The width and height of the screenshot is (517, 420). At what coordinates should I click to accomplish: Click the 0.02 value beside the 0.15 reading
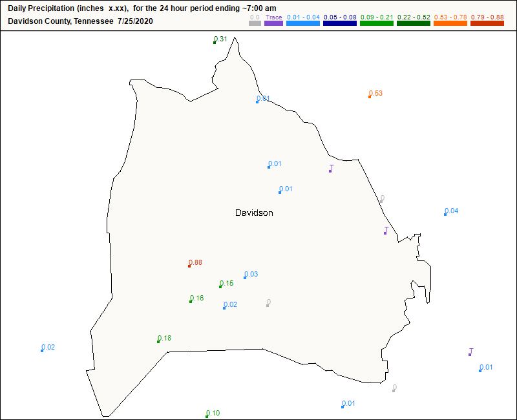coord(230,304)
